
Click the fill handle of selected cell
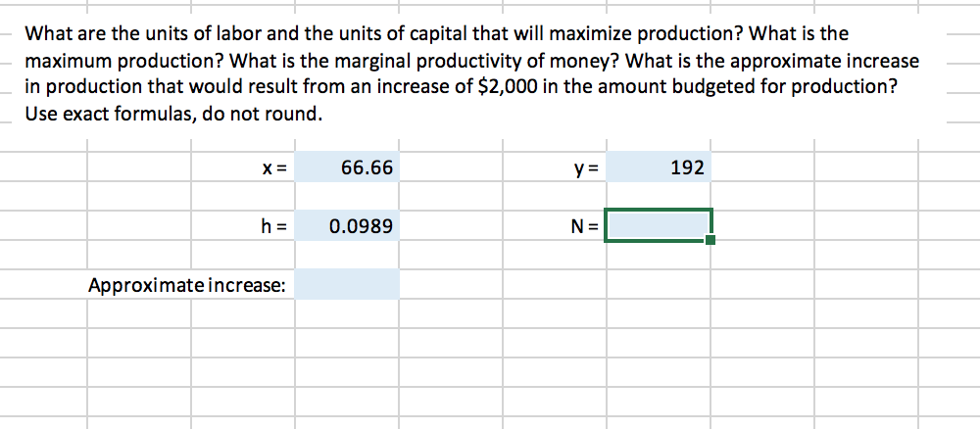pyautogui.click(x=710, y=240)
